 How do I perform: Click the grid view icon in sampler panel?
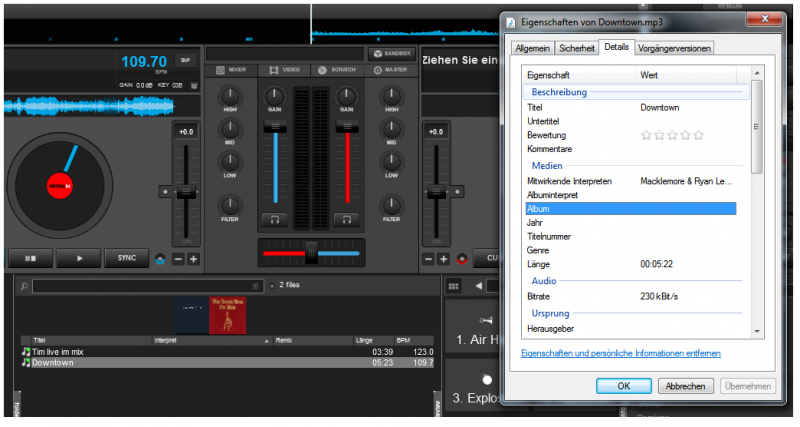(453, 286)
